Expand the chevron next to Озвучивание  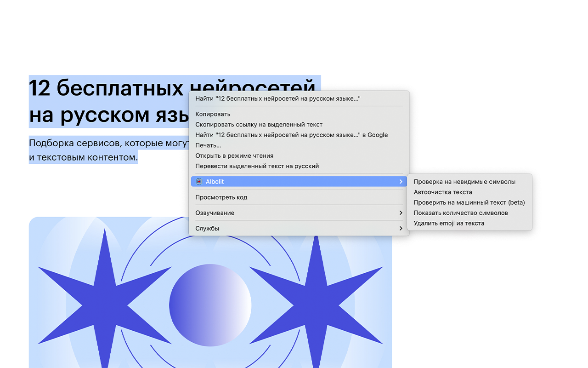tap(401, 213)
